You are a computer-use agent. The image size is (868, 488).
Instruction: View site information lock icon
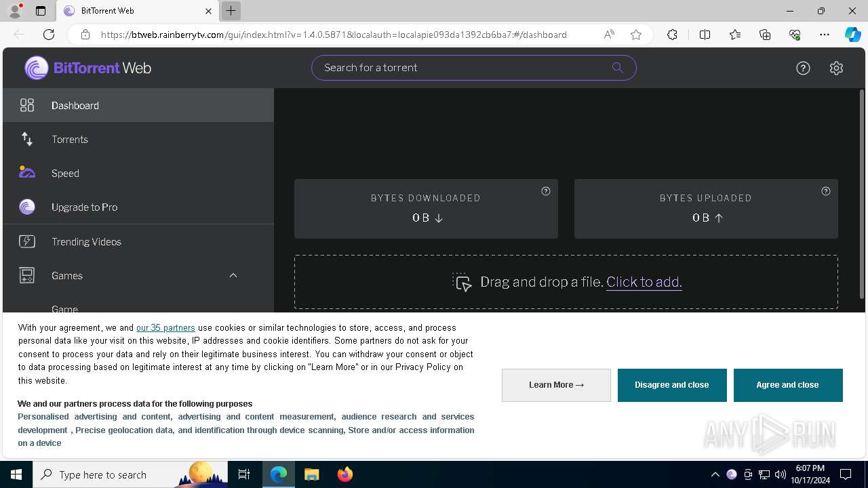pyautogui.click(x=85, y=35)
